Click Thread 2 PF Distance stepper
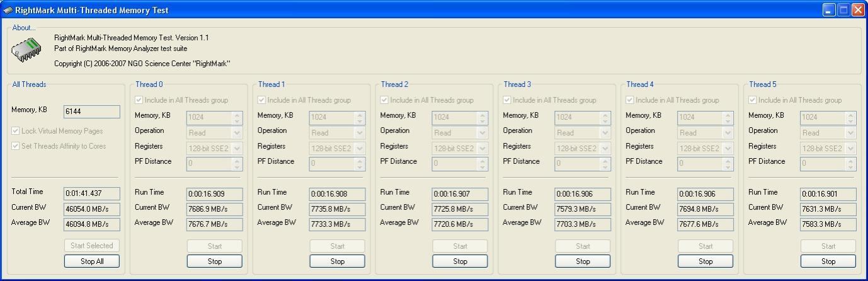 tap(483, 164)
